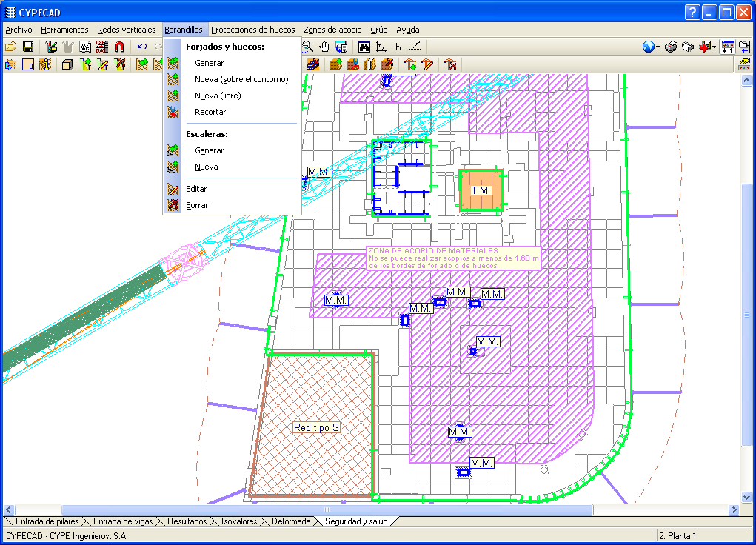The height and width of the screenshot is (545, 756).
Task: Switch to the Deformada tab
Action: (291, 521)
